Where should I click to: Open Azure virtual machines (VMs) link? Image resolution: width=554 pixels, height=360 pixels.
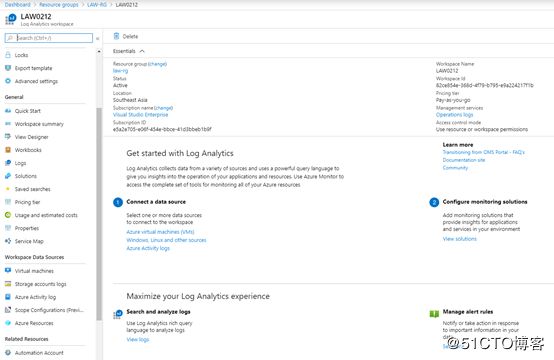pos(160,232)
